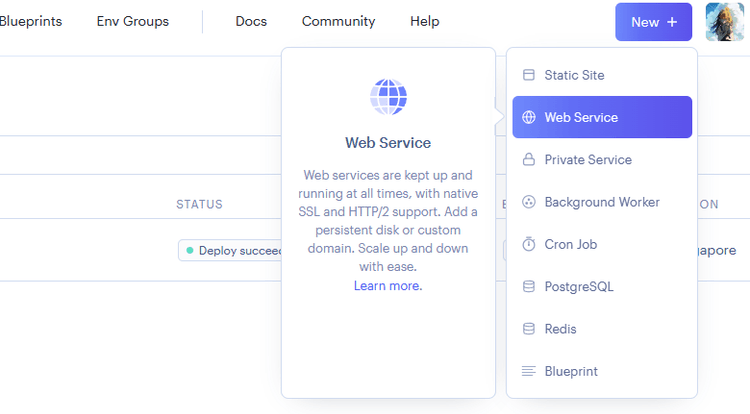
Task: Choose Background Worker option
Action: click(601, 202)
